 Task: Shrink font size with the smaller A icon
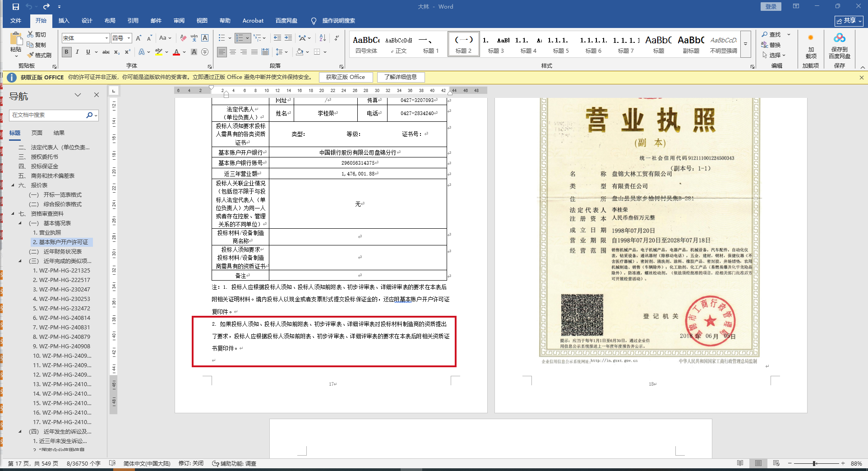(149, 38)
